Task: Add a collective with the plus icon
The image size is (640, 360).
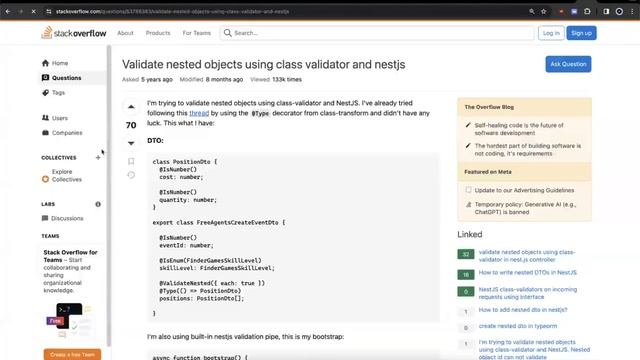Action: pos(98,158)
